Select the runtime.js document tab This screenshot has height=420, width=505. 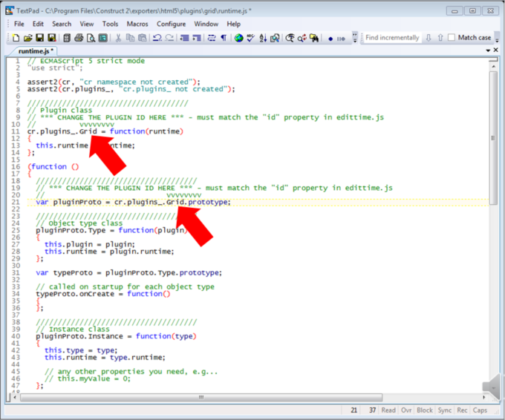click(35, 51)
